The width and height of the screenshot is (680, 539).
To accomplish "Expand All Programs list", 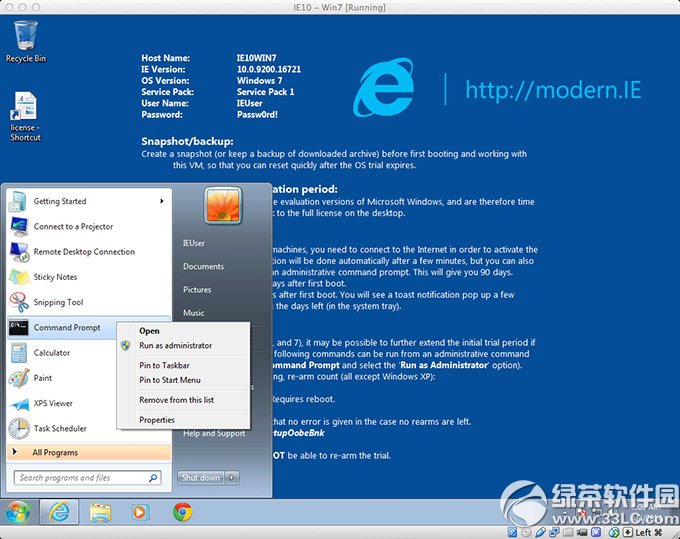I will (89, 452).
